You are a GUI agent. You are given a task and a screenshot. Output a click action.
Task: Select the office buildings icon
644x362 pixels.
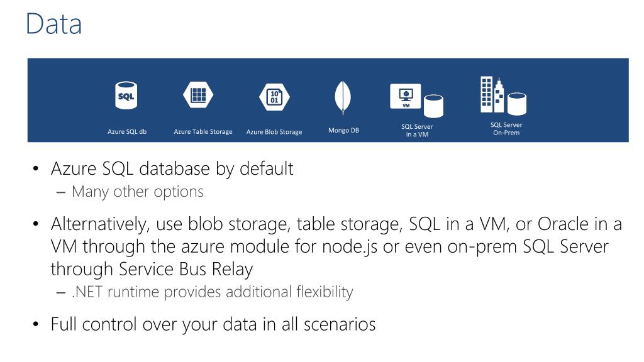[492, 94]
